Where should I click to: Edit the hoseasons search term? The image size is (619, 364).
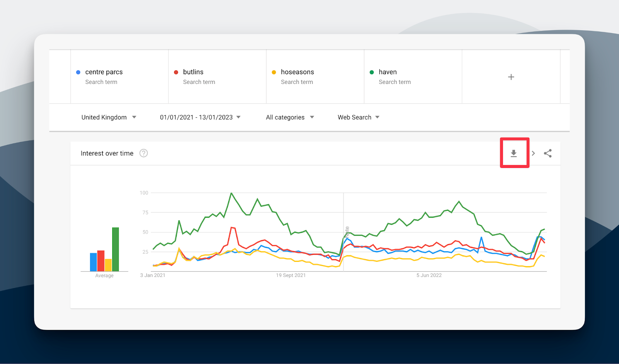315,77
